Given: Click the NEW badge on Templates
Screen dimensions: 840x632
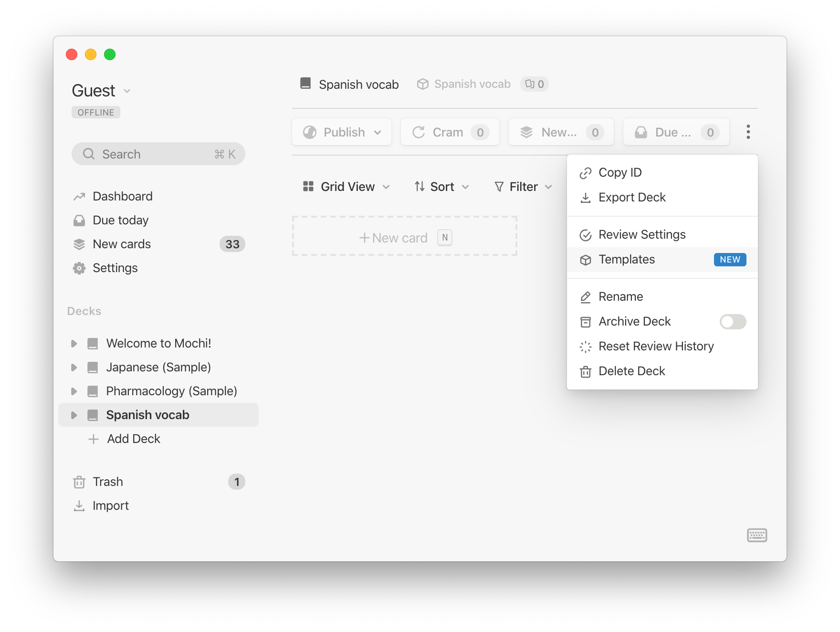Looking at the screenshot, I should pos(730,260).
